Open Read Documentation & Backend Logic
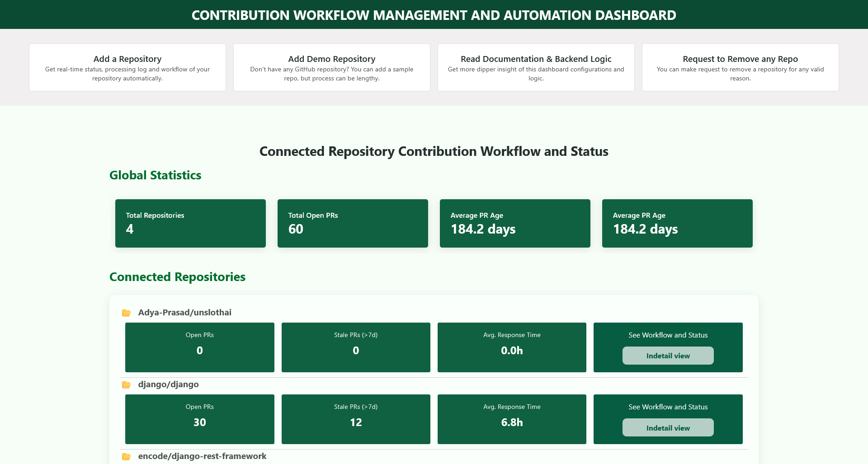The height and width of the screenshot is (464, 868). pyautogui.click(x=536, y=67)
